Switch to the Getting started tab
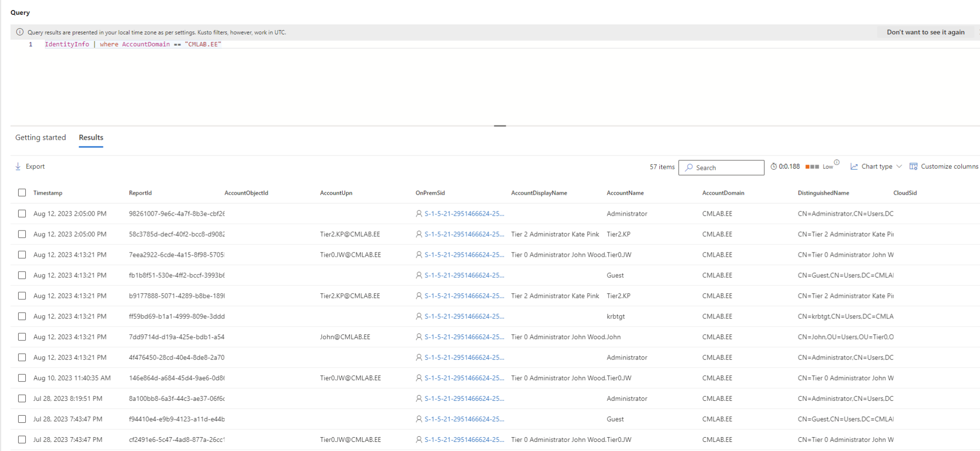 (x=41, y=138)
